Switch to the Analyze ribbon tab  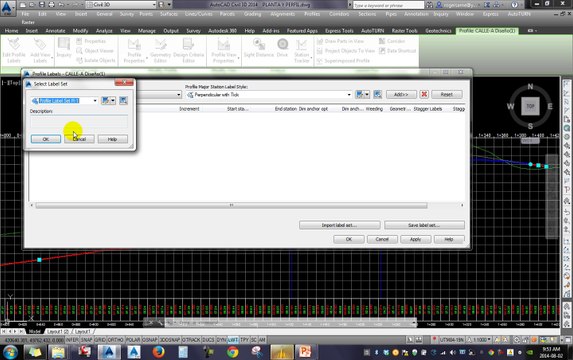click(x=104, y=31)
